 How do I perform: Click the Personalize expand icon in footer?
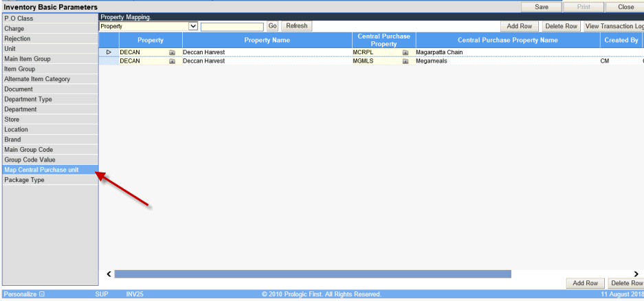tap(42, 294)
